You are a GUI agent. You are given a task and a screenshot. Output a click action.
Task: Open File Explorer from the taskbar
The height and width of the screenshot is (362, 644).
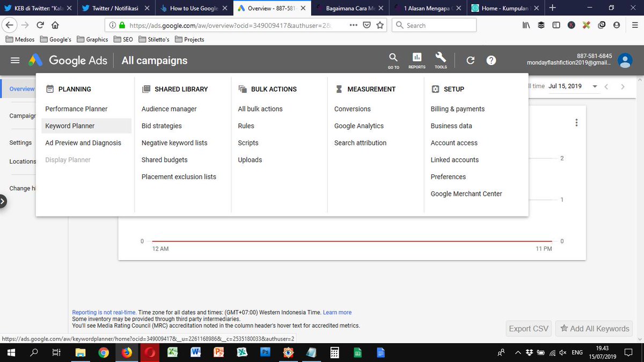click(80, 352)
